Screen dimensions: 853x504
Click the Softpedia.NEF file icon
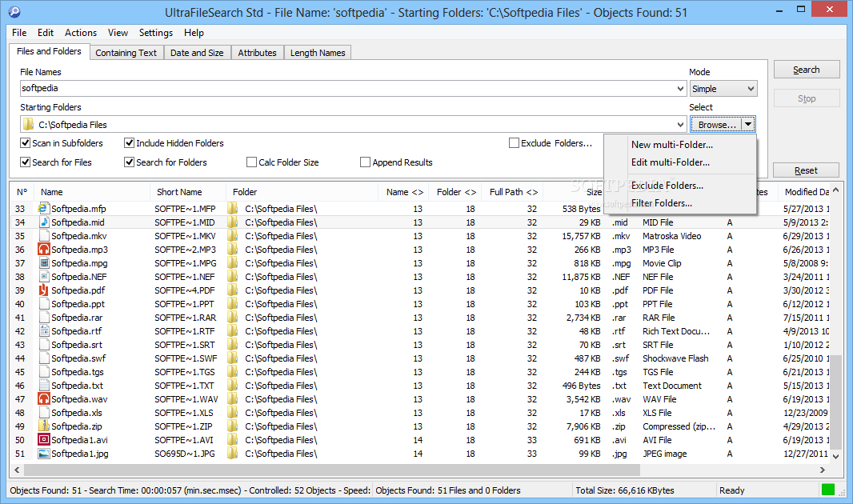coord(43,276)
